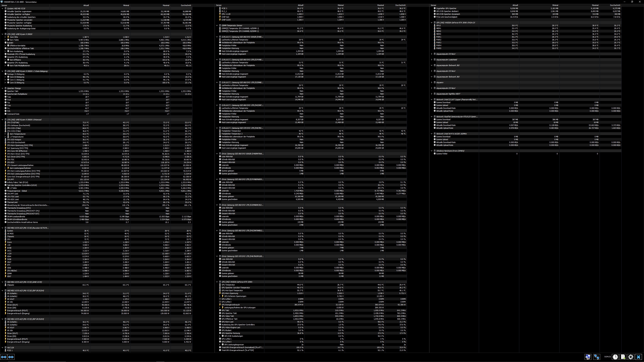Select the CPU (Tctl/Tdie) sensor row
Screen dimensions: 644x362
pyautogui.click(x=13, y=122)
